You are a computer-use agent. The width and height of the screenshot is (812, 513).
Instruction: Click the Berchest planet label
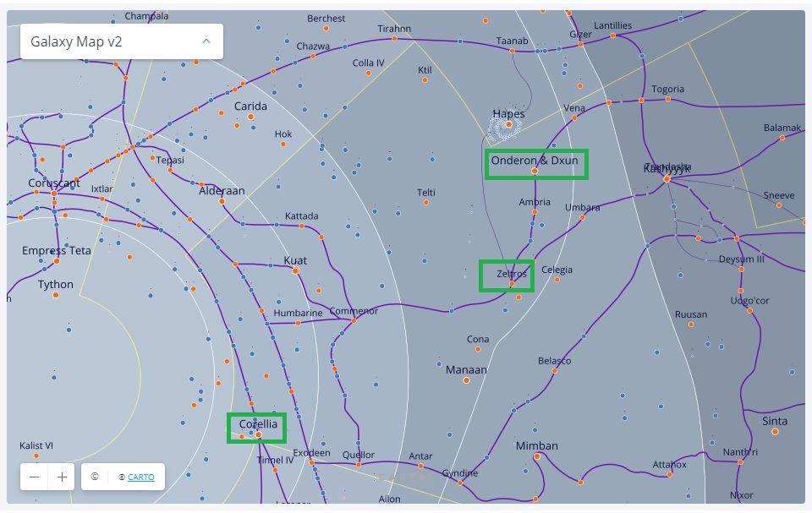pos(326,18)
